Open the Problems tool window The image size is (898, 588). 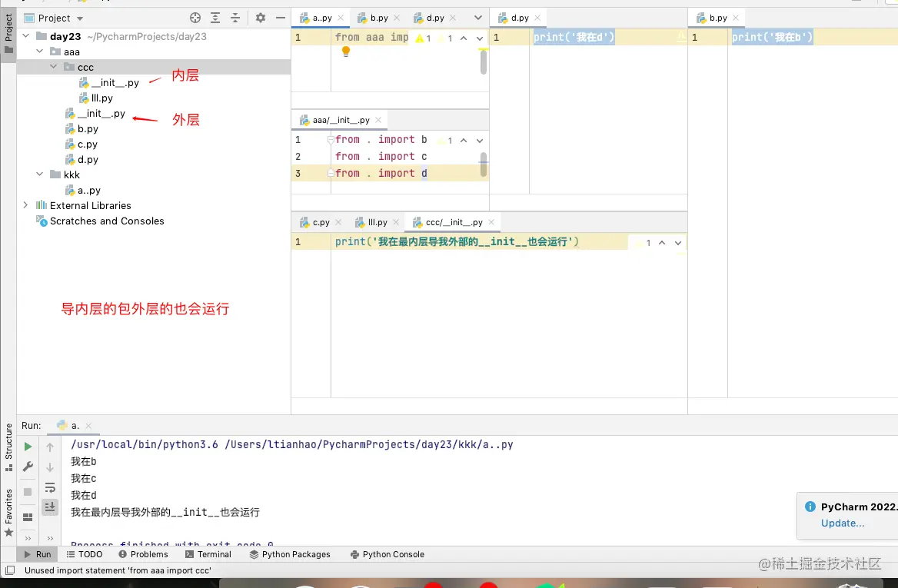pyautogui.click(x=143, y=554)
